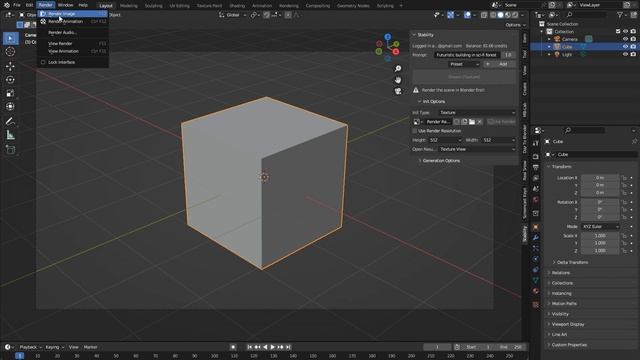Hide the Light via its eye icon
This screenshot has width=640, height=360.
pyautogui.click(x=625, y=54)
